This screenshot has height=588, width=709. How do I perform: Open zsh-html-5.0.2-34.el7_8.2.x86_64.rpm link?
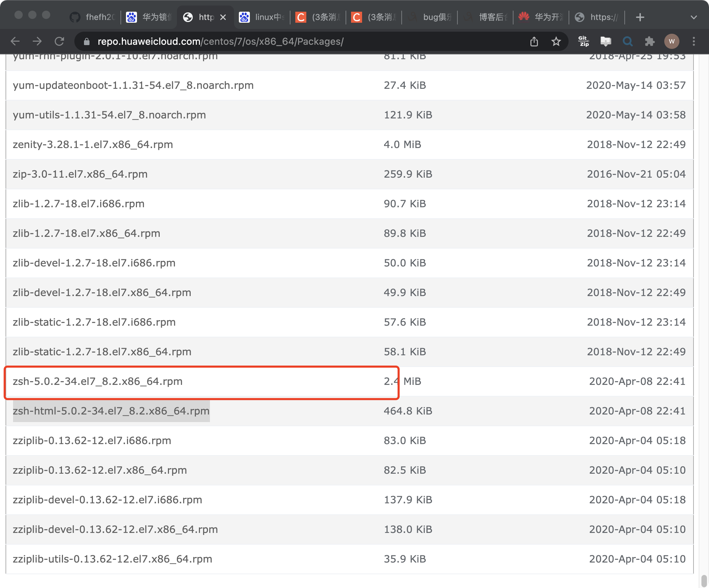coord(111,411)
